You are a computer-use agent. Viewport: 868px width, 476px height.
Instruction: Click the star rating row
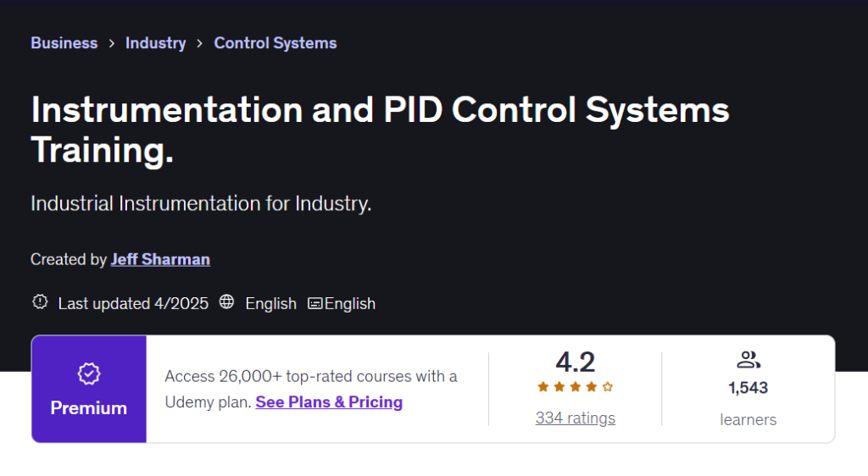click(x=576, y=387)
